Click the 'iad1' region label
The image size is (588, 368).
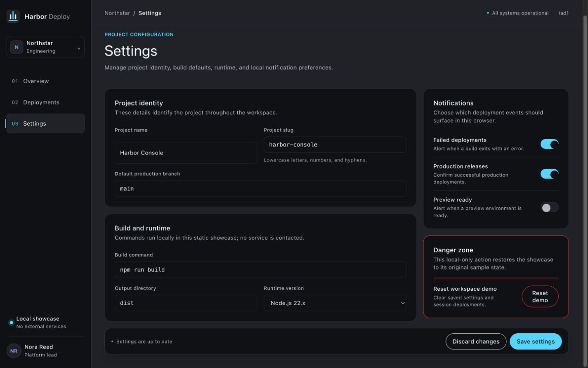pyautogui.click(x=564, y=13)
